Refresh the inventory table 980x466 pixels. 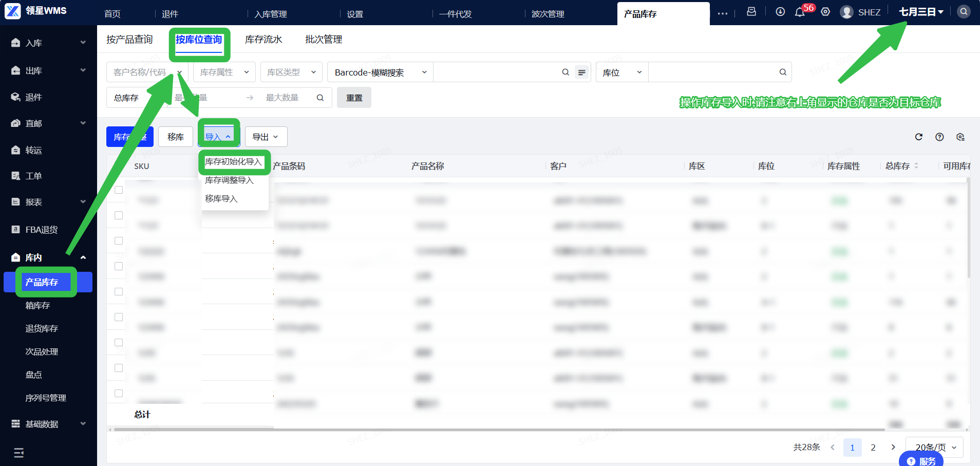(919, 137)
